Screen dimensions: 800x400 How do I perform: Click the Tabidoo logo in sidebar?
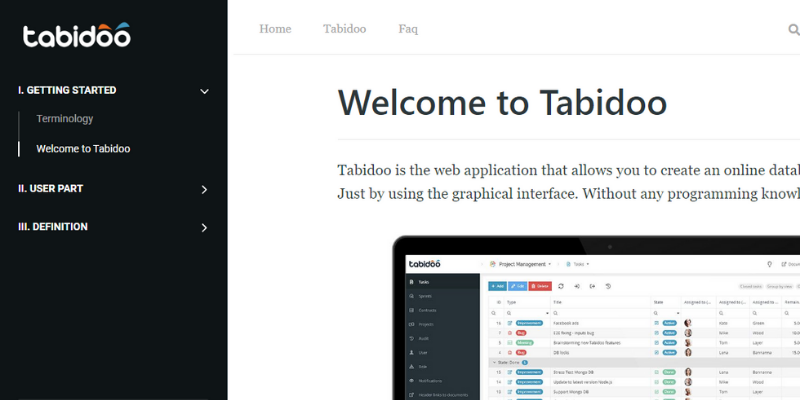(77, 35)
